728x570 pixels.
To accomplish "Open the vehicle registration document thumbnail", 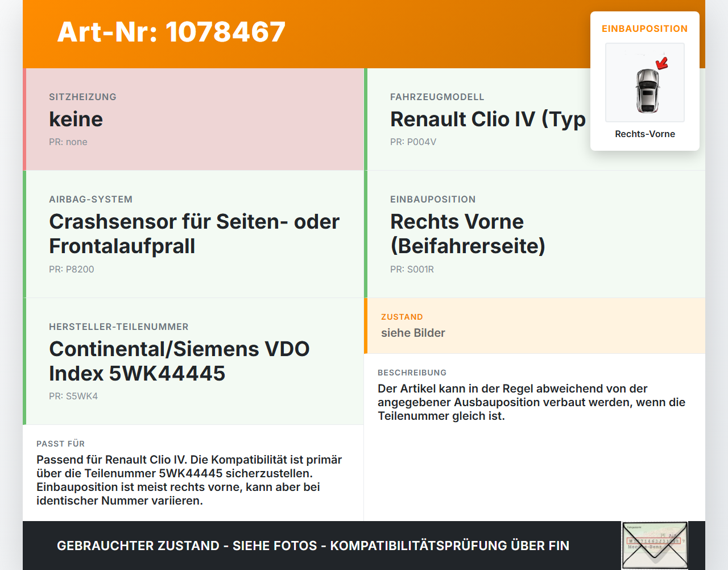I will 655,546.
